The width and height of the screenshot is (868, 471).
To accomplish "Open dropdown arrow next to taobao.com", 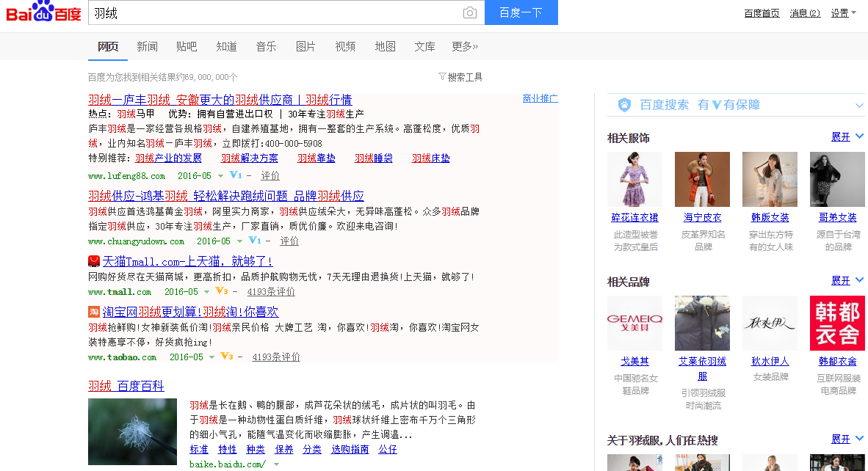I will pyautogui.click(x=212, y=357).
